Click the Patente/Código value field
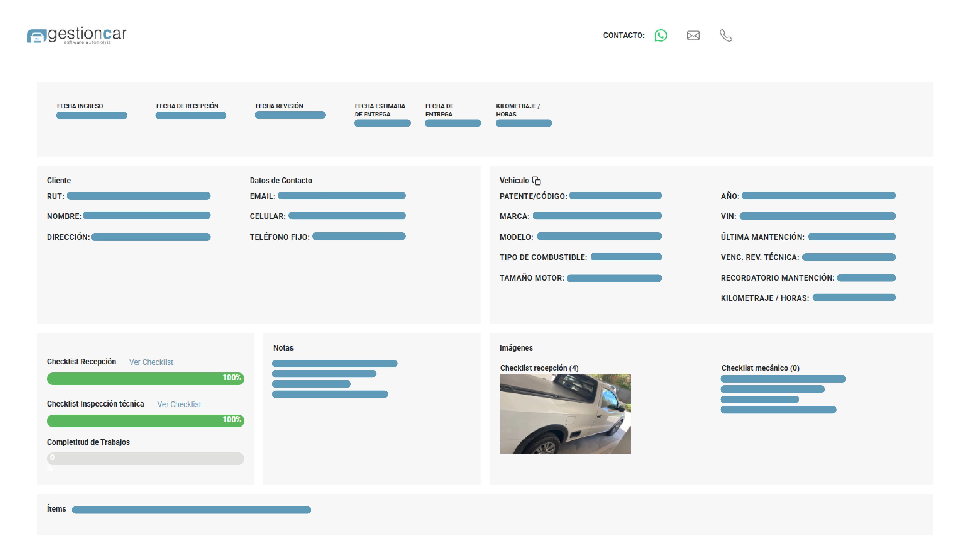980x552 pixels. [x=615, y=196]
